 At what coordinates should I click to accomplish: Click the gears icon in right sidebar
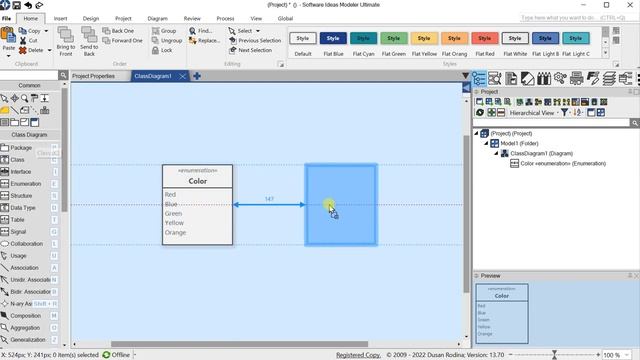pos(560,78)
